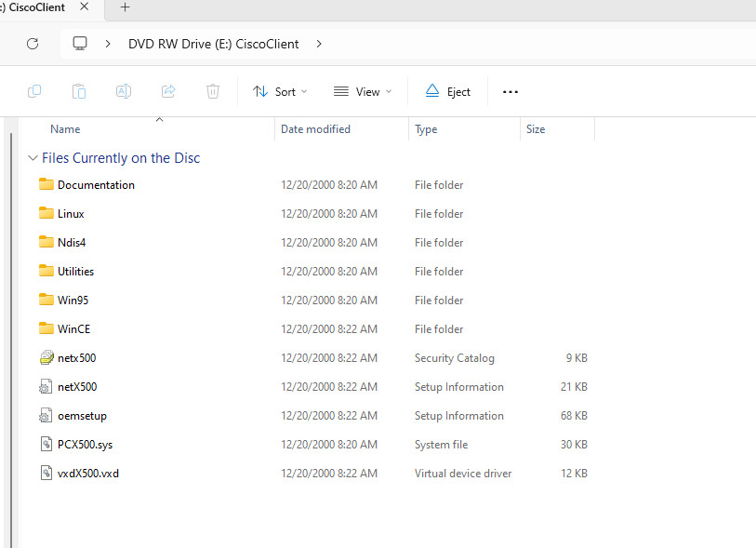Close the CiscoClient tab

85,7
